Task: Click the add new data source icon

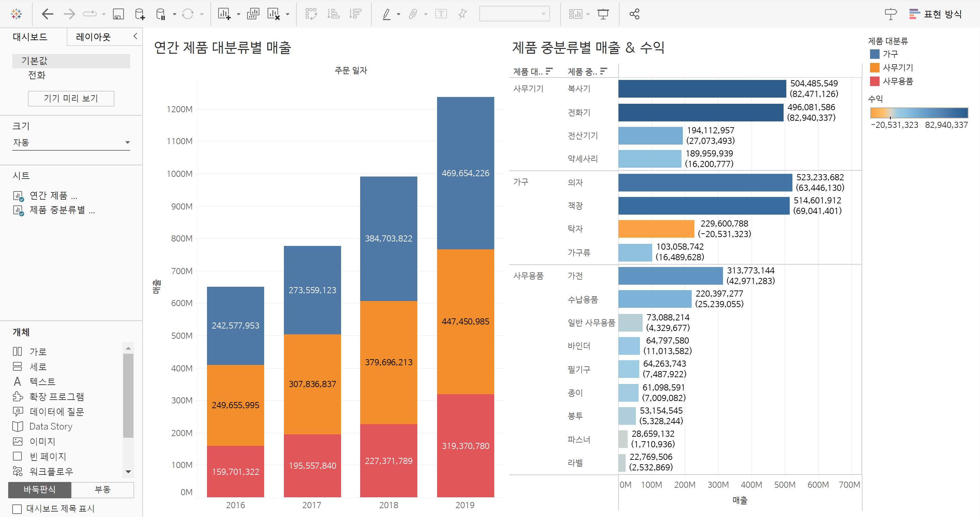Action: (140, 14)
